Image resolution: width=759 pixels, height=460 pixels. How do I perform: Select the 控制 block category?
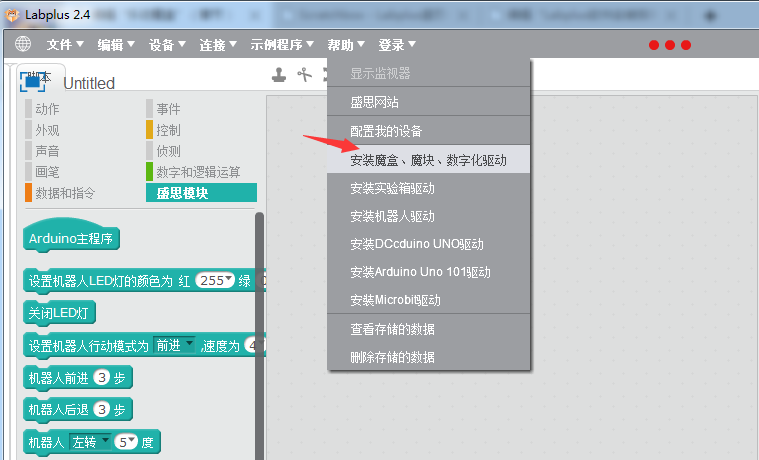pos(164,130)
